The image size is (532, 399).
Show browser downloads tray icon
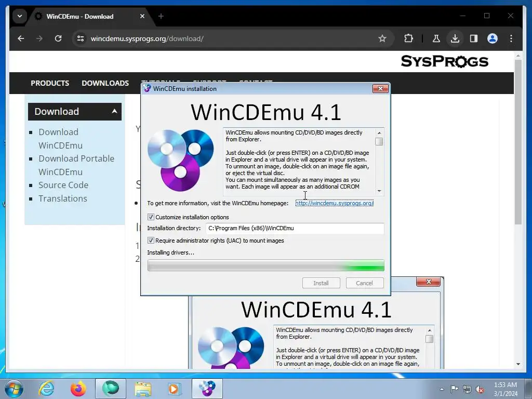[x=455, y=38]
